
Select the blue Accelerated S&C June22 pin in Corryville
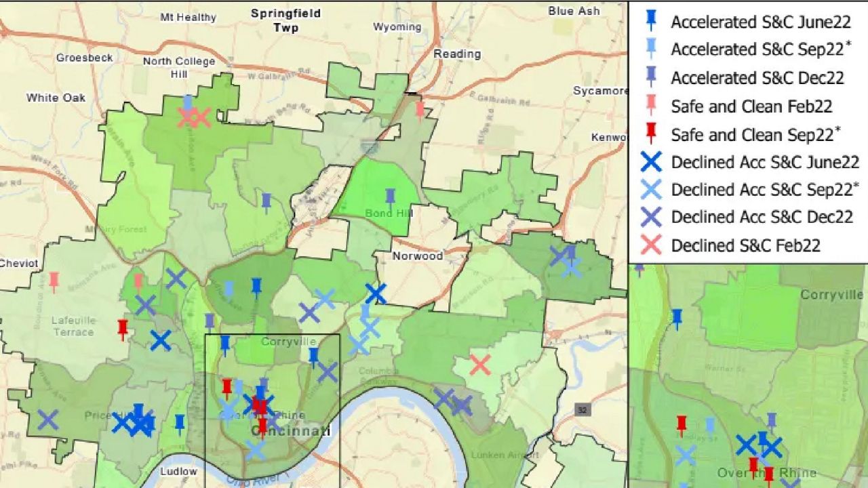315,354
